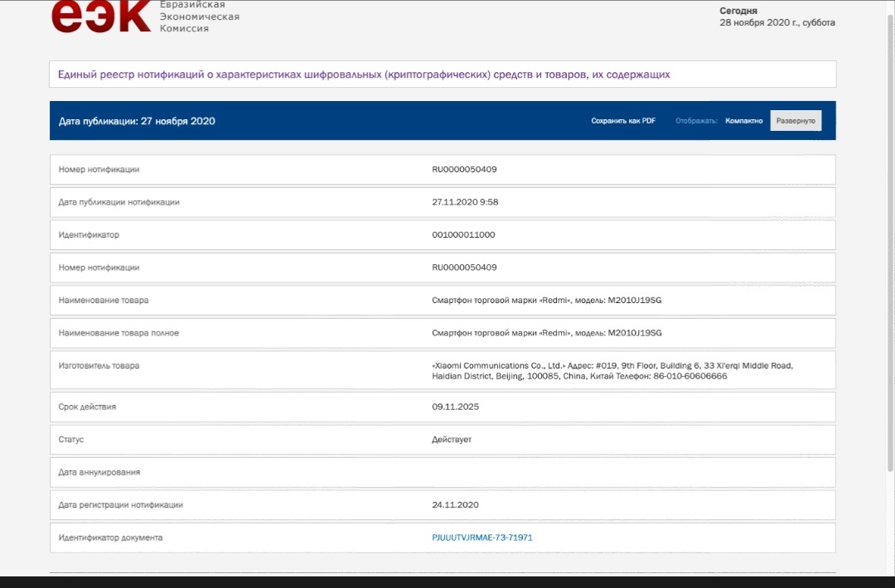Screen dimensions: 895x588
Task: Click Сохранить как PDF
Action: [x=622, y=121]
